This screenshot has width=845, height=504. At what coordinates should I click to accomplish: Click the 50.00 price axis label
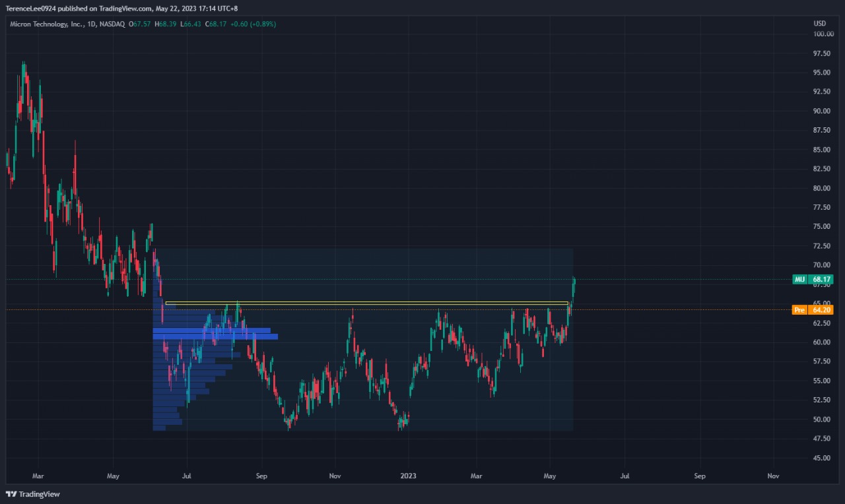pos(822,420)
